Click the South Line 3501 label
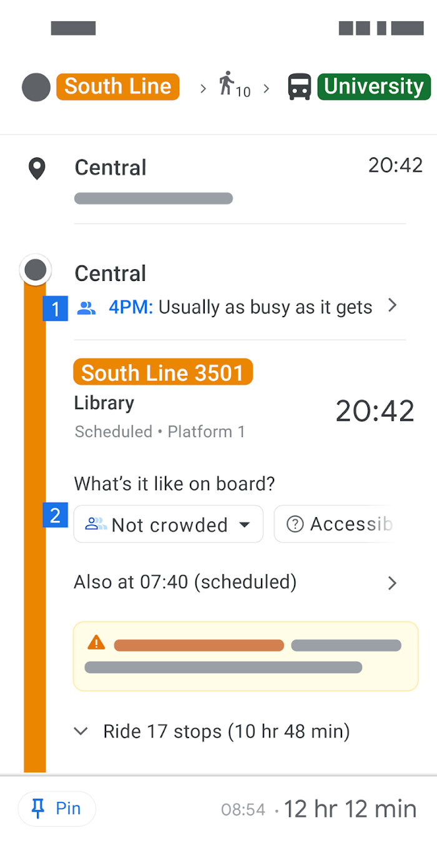Viewport: 437px width, 868px height. click(163, 372)
